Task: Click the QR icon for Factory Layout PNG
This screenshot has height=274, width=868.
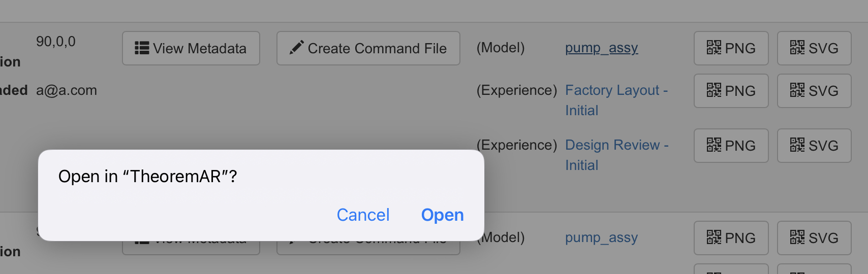Action: pos(714,90)
